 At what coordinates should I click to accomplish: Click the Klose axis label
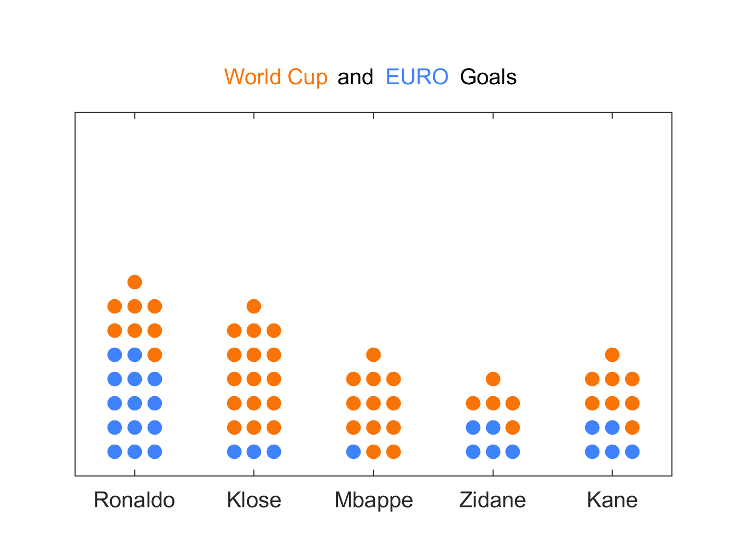click(x=254, y=500)
